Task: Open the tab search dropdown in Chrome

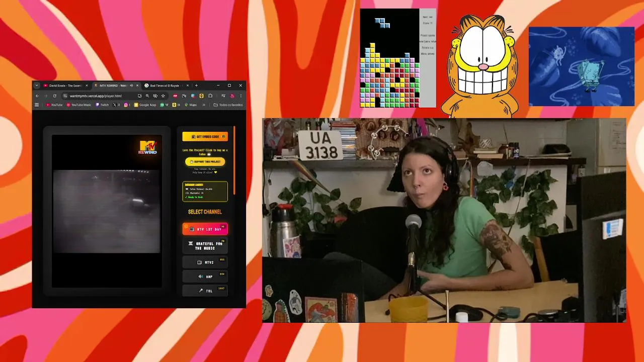Action: tap(37, 85)
